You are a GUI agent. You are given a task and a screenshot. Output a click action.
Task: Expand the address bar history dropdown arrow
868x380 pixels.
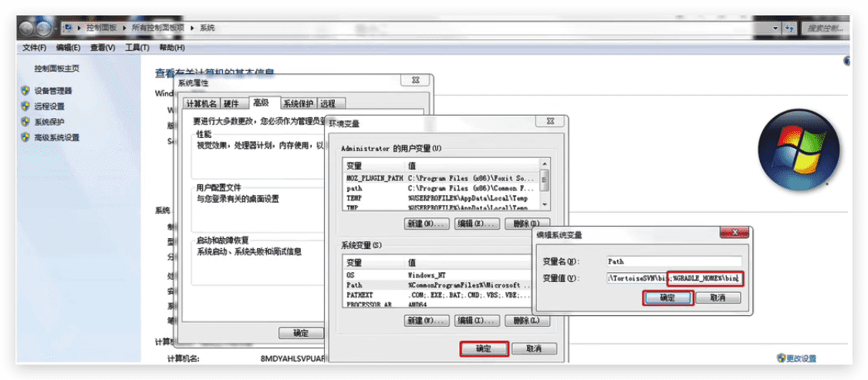click(x=776, y=28)
